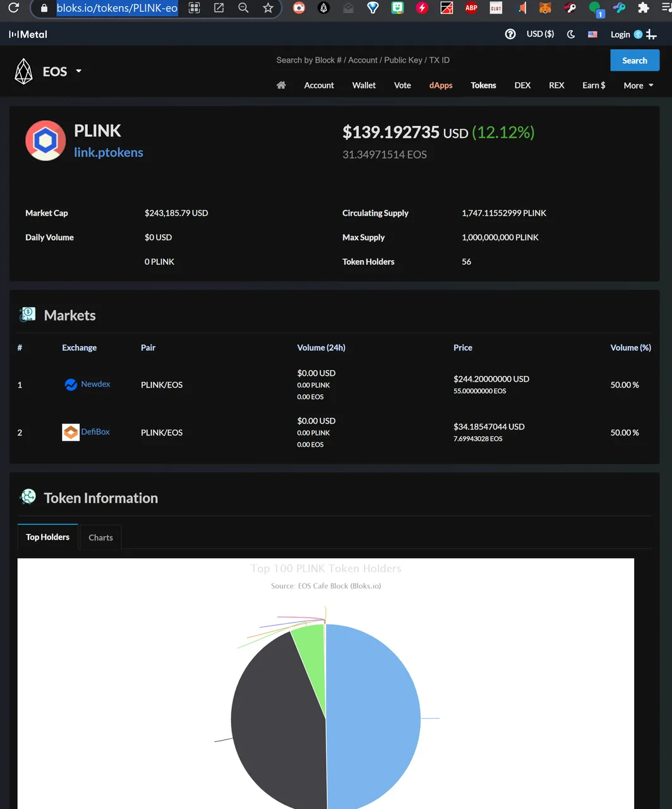The height and width of the screenshot is (809, 672).
Task: Change language via the US flag icon
Action: [x=592, y=34]
